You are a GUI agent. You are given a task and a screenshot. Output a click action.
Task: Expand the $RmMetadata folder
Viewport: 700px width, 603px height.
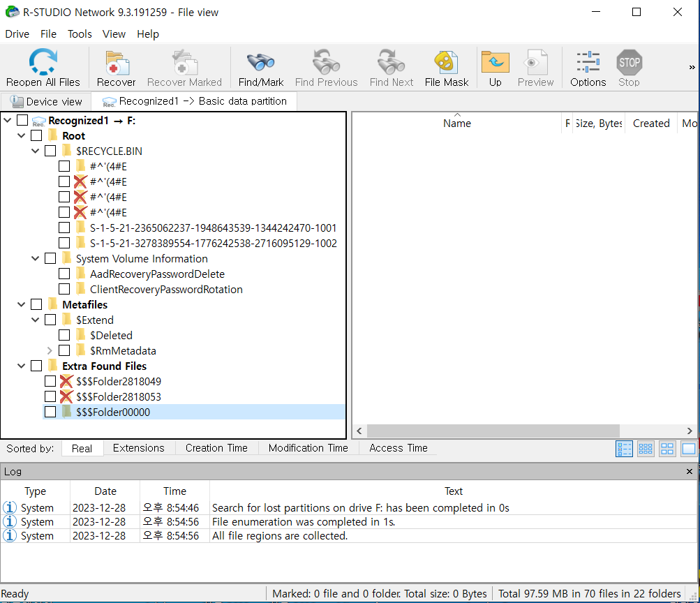click(50, 350)
